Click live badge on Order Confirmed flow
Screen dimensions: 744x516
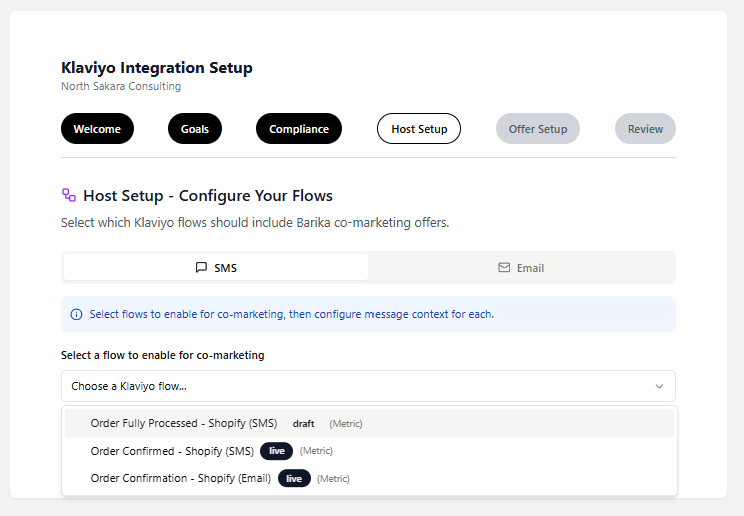(x=277, y=451)
